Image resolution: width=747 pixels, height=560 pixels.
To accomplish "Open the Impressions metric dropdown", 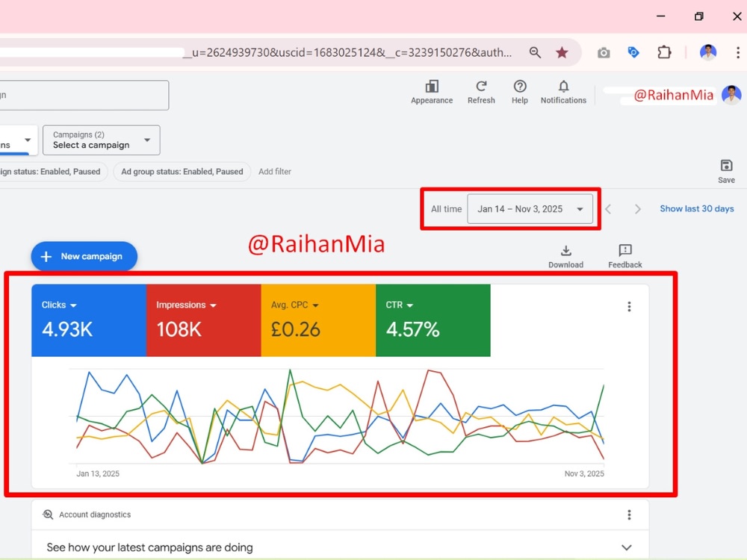I will 186,305.
